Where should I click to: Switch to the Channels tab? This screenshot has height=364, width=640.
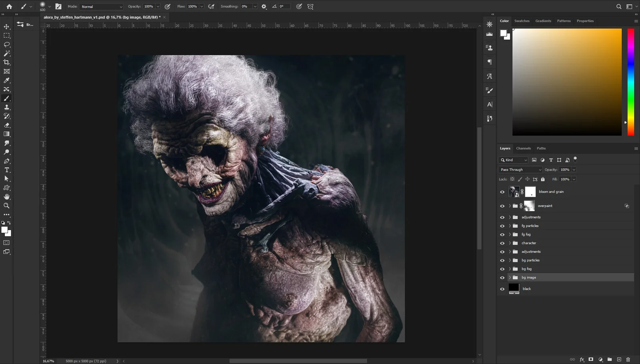(x=523, y=148)
